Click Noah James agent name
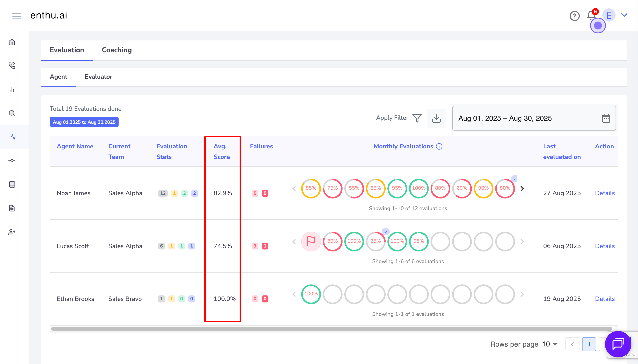This screenshot has height=364, width=638. coord(73,193)
